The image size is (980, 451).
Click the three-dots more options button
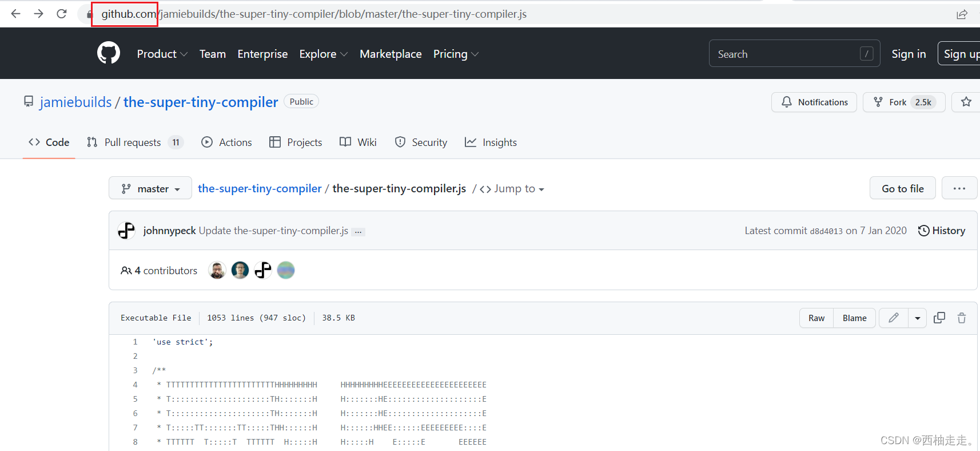(x=959, y=188)
